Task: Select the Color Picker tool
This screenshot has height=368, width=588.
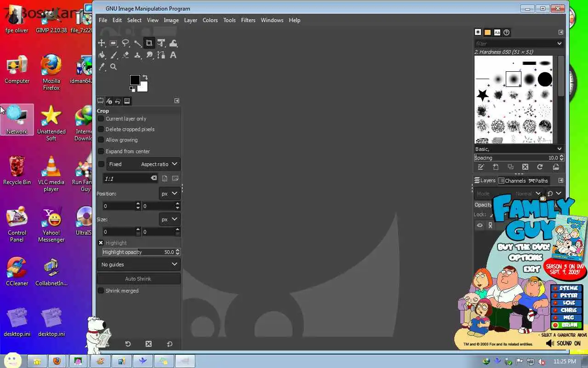Action: tap(102, 67)
